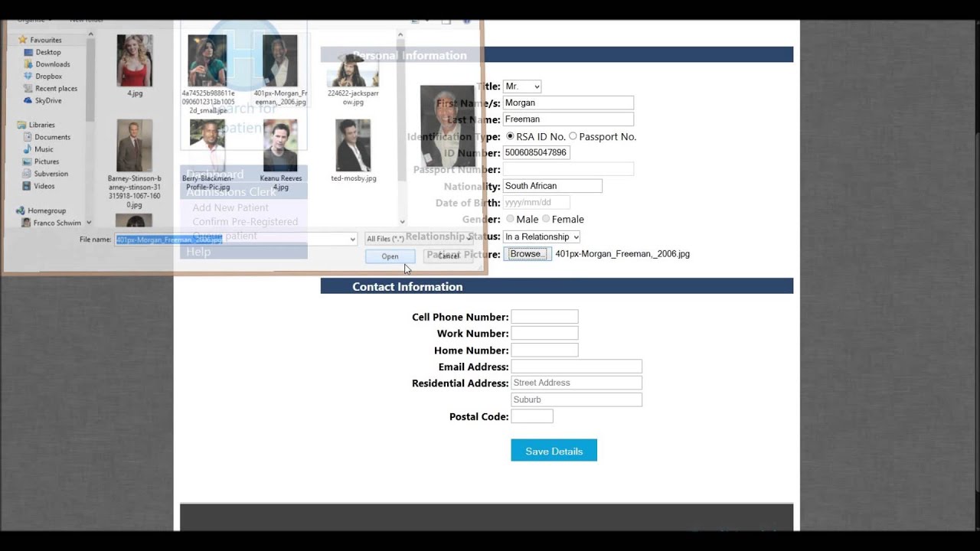Click the Contact Information section header

[557, 286]
